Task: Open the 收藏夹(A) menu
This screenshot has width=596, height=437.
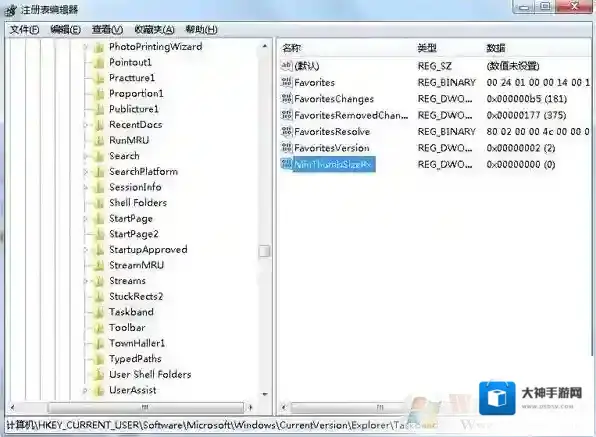Action: click(x=154, y=29)
